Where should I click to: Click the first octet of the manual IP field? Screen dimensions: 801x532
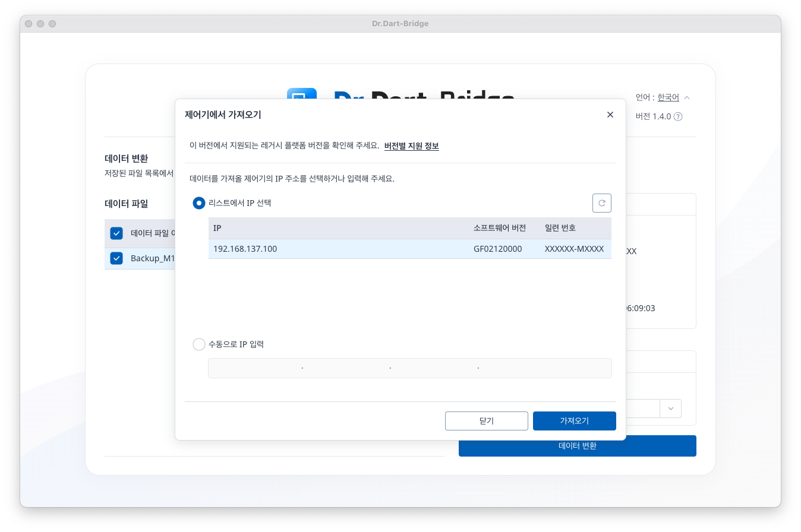pos(256,368)
